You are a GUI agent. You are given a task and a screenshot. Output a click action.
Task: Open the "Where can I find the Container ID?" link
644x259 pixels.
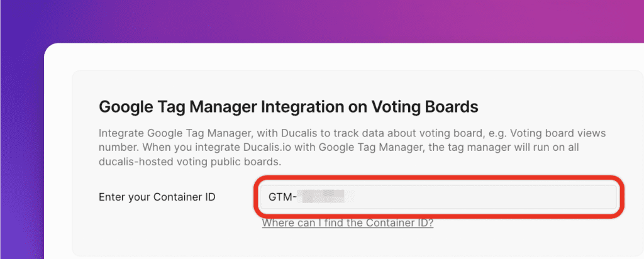click(x=347, y=223)
